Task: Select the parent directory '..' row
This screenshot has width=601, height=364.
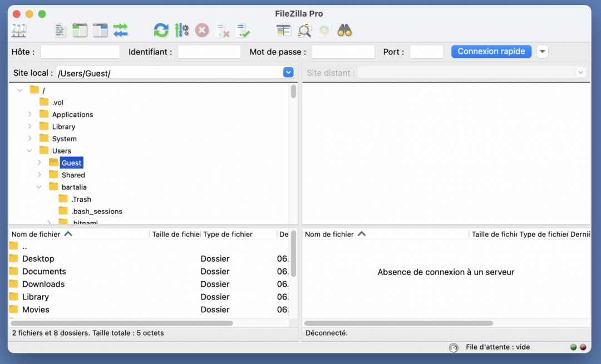Action: tap(149, 246)
